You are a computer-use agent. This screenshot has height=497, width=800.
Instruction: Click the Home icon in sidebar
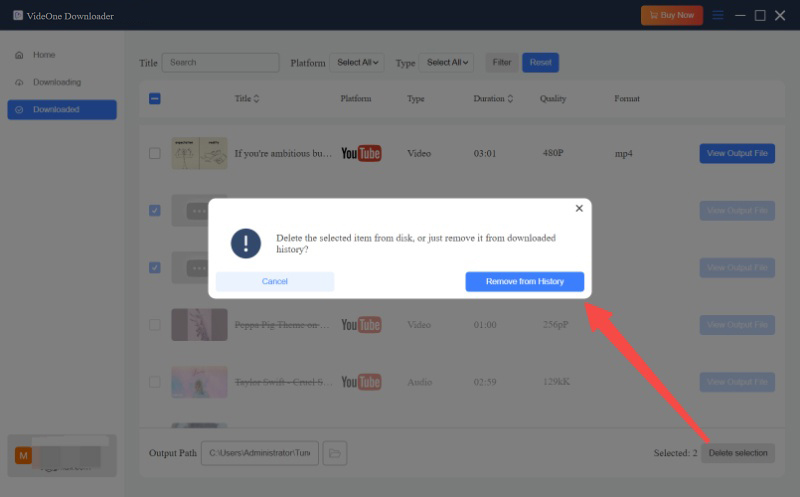coord(19,55)
